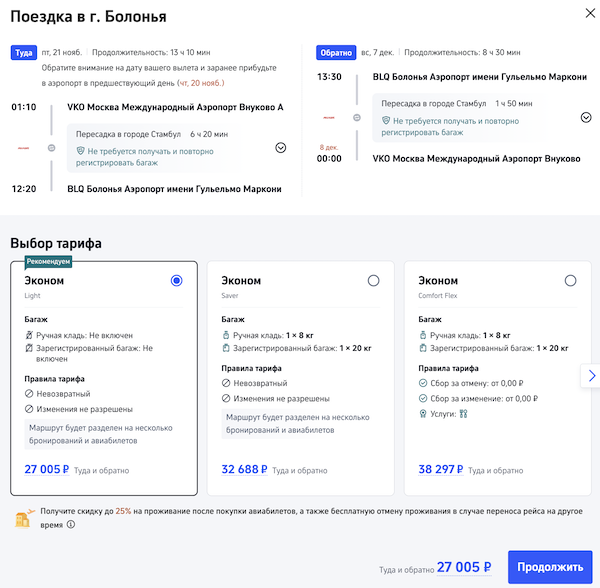Viewport: 600px width, 588px height.
Task: Click the airline logo on return flight
Action: (x=328, y=117)
